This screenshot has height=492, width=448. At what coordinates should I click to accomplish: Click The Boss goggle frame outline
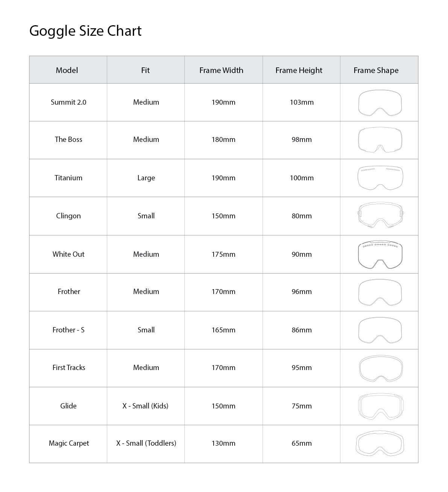pos(380,140)
